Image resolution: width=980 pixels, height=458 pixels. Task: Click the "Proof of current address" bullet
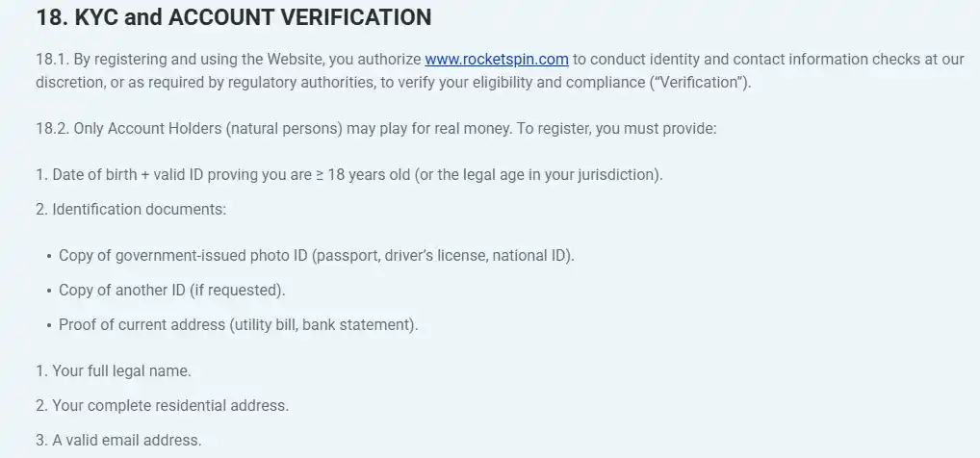coord(238,325)
